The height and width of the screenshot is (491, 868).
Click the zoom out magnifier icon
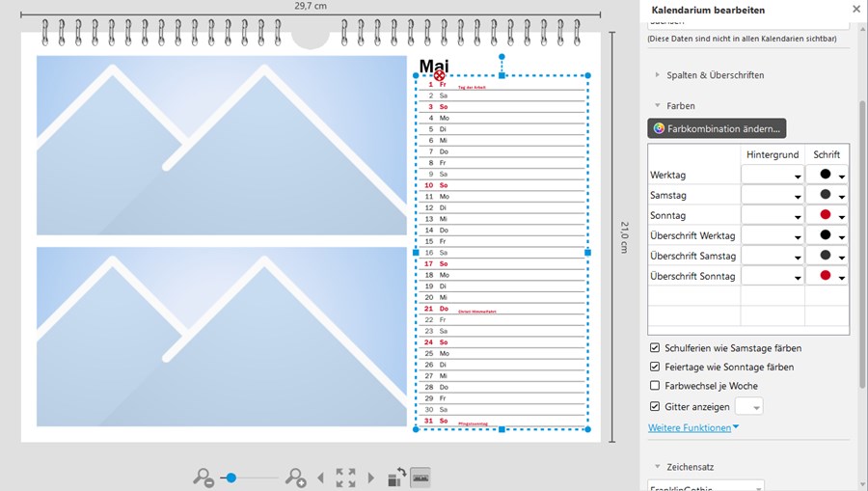click(x=203, y=477)
